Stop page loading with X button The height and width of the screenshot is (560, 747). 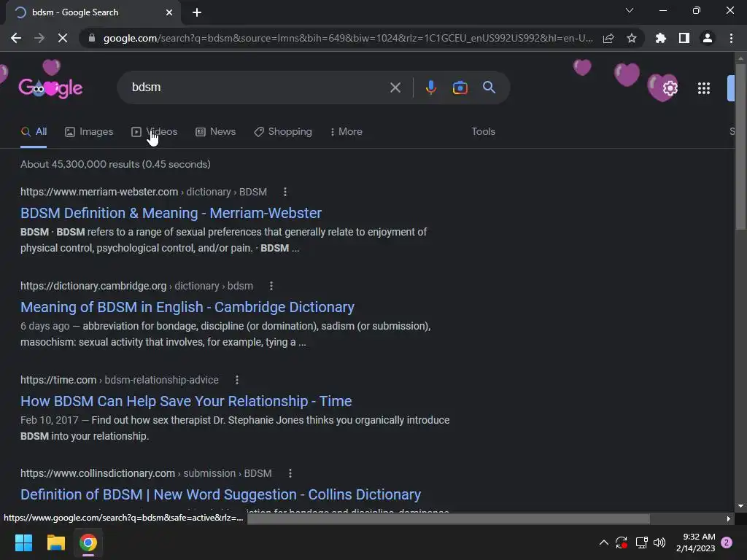click(x=63, y=38)
